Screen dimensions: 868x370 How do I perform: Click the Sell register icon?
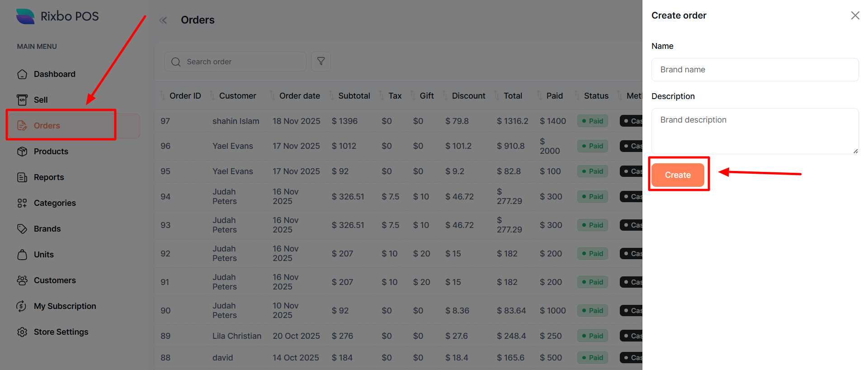point(22,100)
